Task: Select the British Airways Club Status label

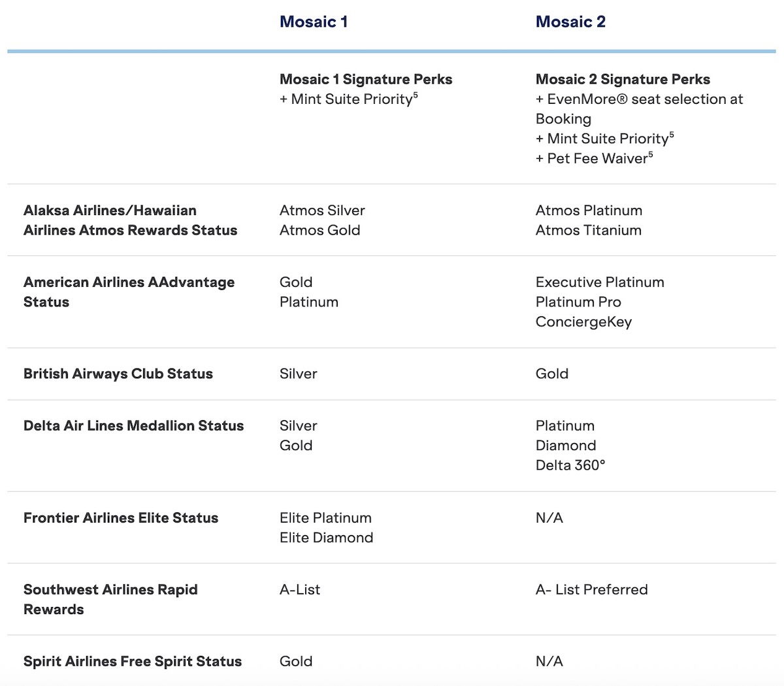Action: 118,374
